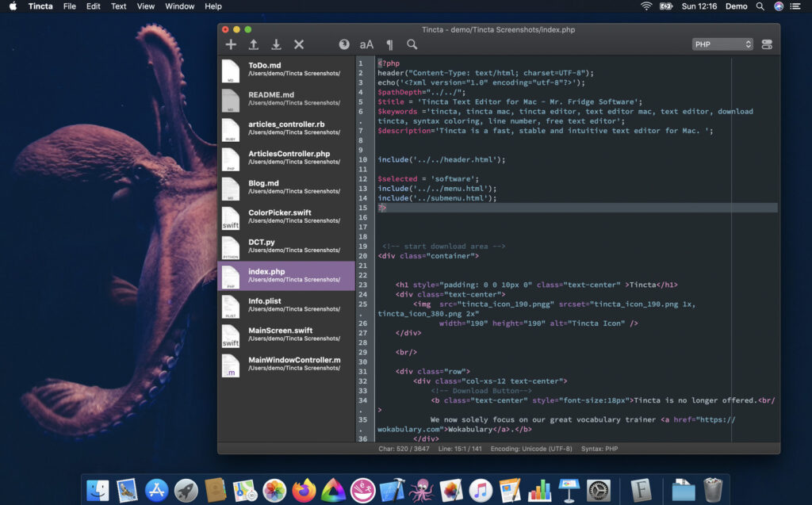Click the aA font settings icon
The width and height of the screenshot is (812, 505).
coord(366,44)
